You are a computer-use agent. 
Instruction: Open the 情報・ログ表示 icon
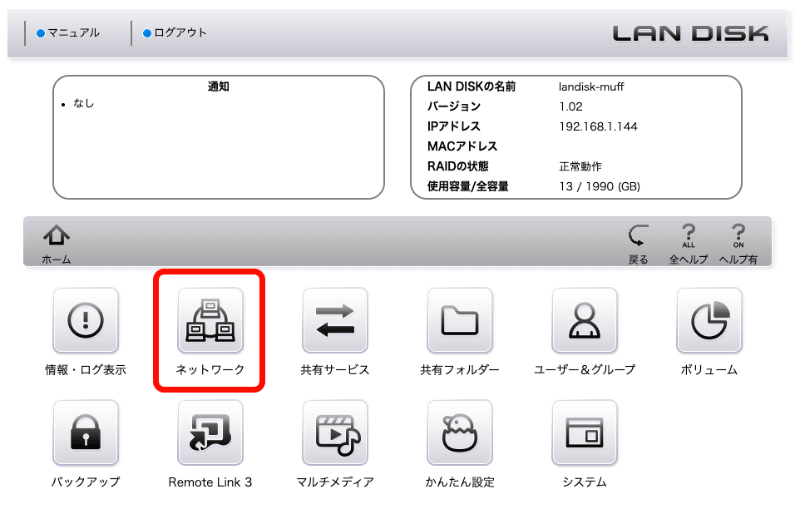click(86, 321)
